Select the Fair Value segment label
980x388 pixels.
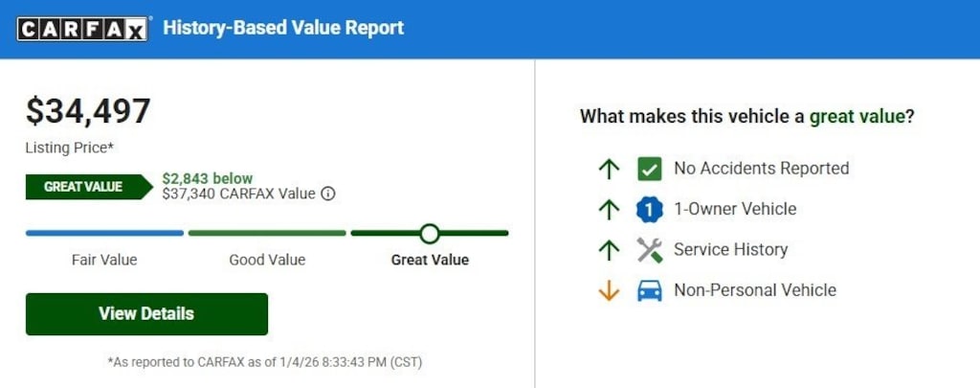point(104,260)
